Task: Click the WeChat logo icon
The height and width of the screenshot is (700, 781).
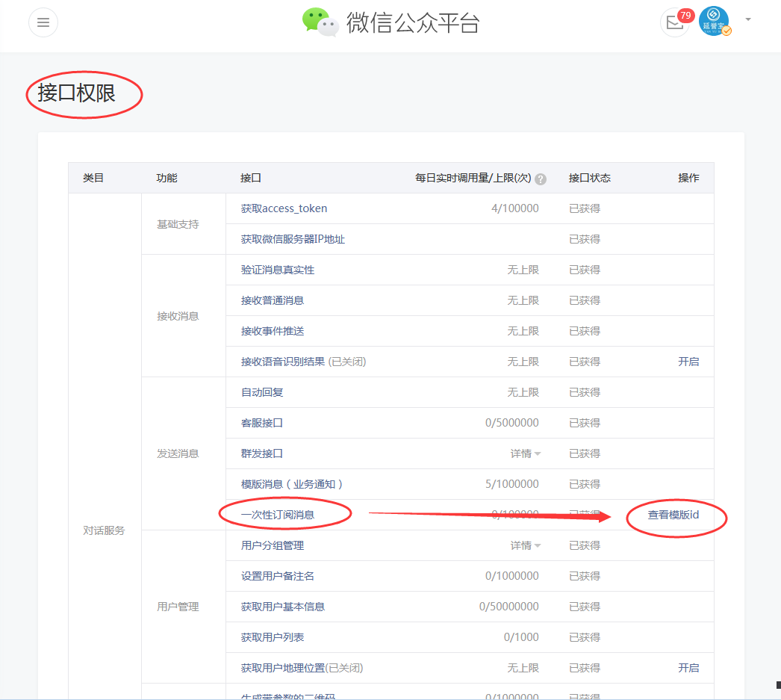Action: 320,22
